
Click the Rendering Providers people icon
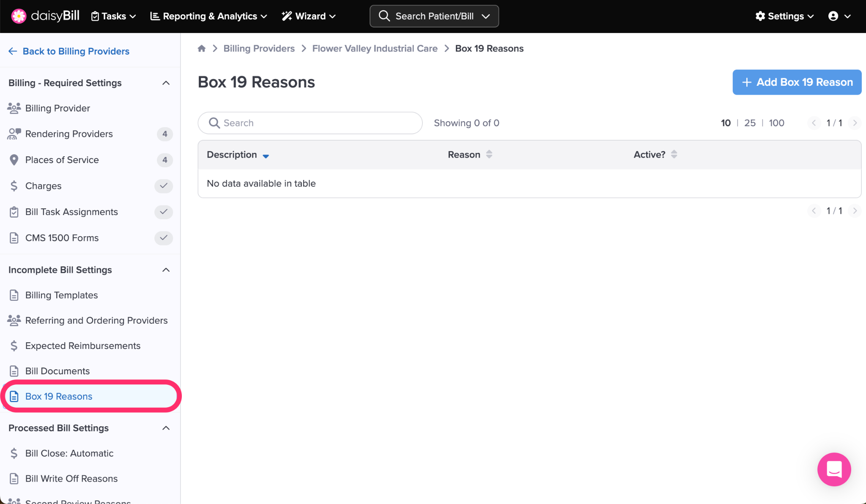point(14,134)
